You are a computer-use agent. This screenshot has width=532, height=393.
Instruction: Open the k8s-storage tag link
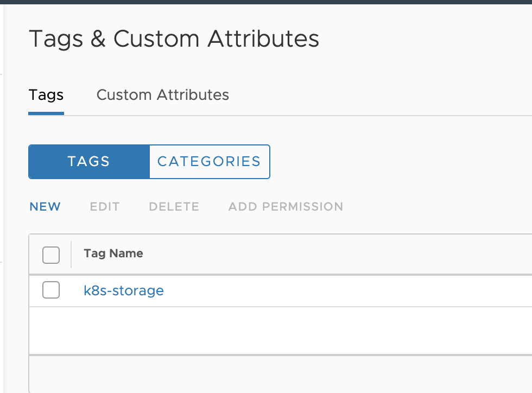[124, 291]
